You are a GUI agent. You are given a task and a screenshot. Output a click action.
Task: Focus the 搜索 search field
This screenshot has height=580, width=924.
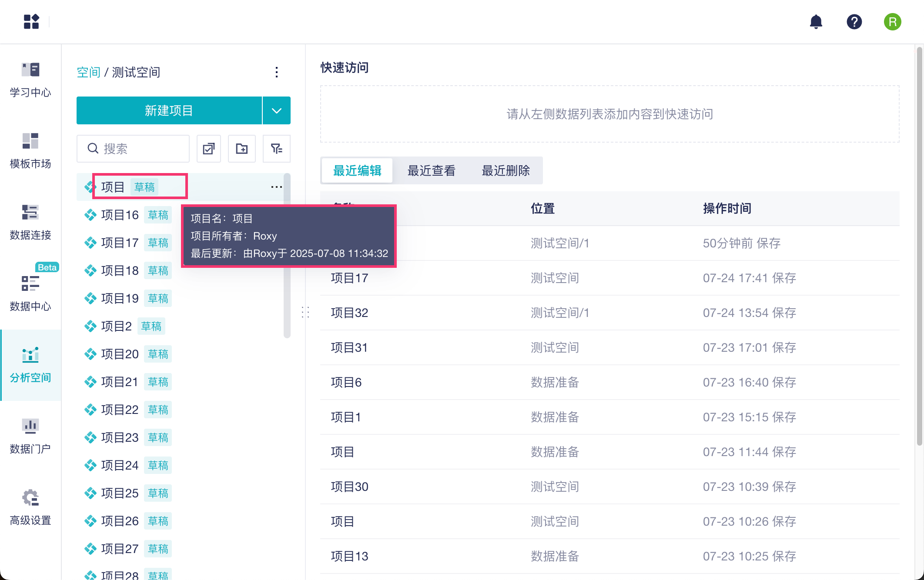139,149
